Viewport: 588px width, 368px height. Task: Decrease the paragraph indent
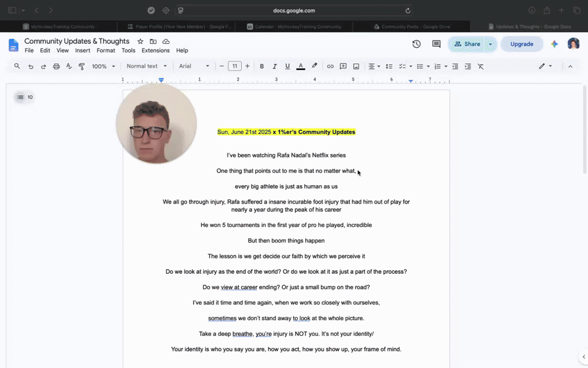click(455, 67)
